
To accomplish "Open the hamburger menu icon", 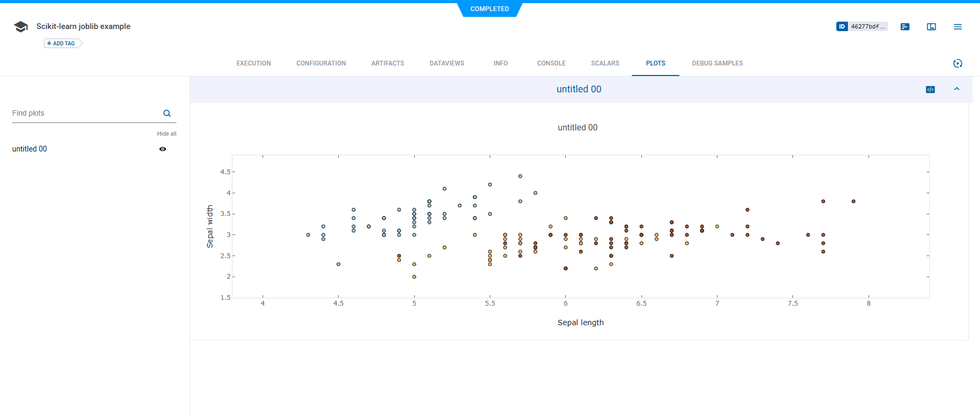I will pos(958,27).
